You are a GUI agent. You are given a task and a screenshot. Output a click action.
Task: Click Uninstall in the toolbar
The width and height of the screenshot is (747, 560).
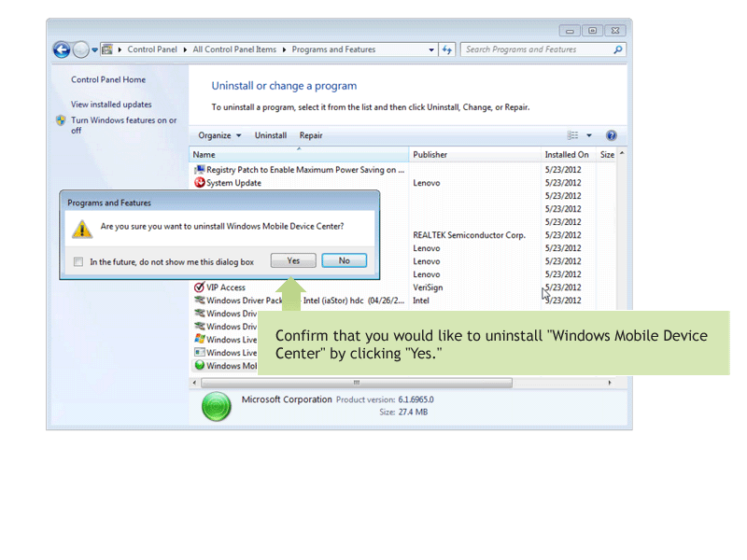pos(271,135)
